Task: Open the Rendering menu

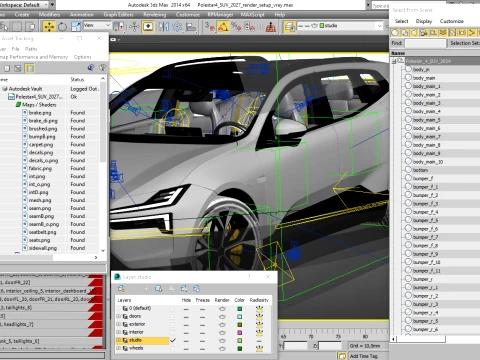Action: (x=155, y=15)
